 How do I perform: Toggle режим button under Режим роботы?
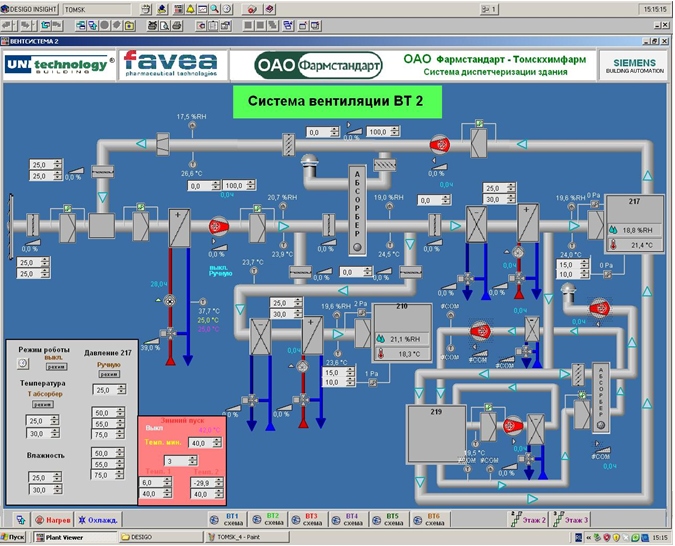56,367
